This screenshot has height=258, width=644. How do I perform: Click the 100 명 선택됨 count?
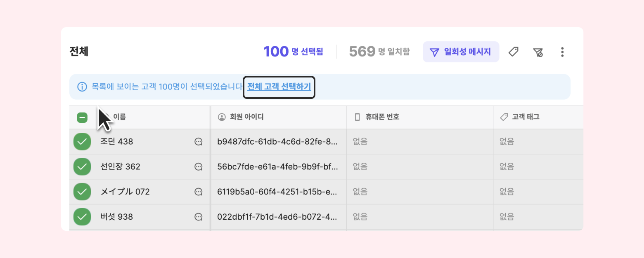pyautogui.click(x=293, y=52)
